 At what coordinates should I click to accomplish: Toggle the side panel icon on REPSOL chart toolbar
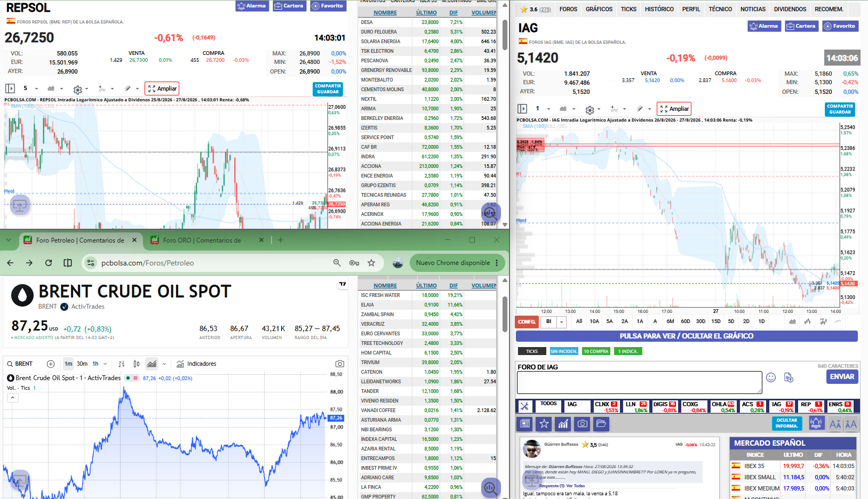(10, 88)
